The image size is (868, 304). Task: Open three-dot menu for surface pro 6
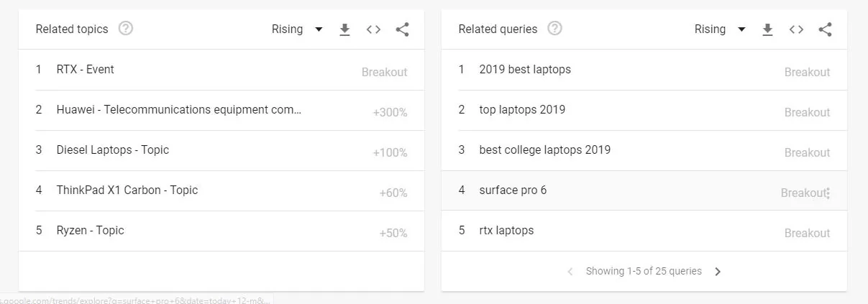(828, 193)
